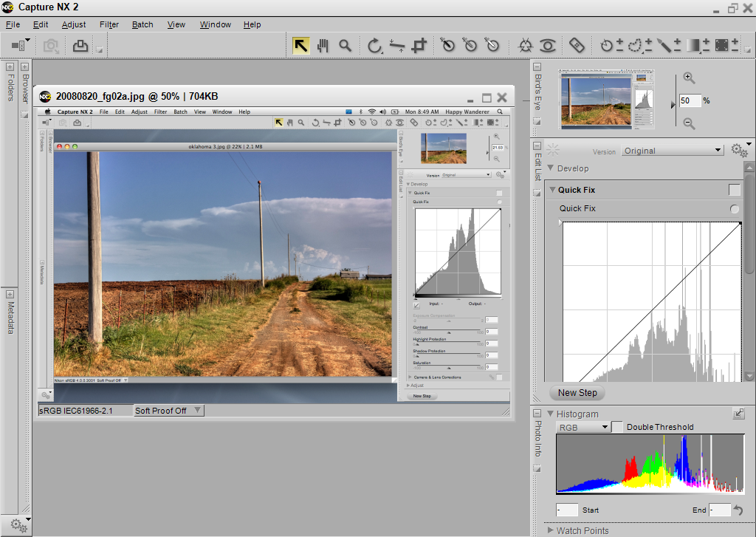Open the RGB channel dropdown in Histogram

pyautogui.click(x=582, y=427)
